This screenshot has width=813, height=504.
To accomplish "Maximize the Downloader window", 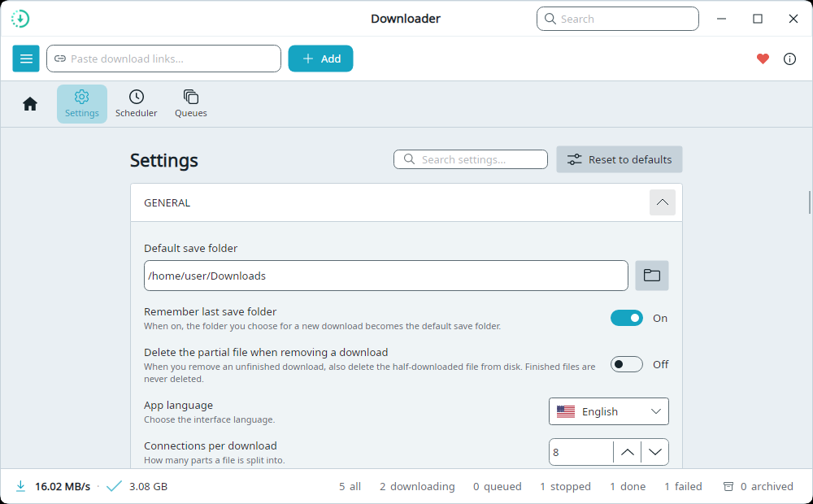I will [758, 19].
